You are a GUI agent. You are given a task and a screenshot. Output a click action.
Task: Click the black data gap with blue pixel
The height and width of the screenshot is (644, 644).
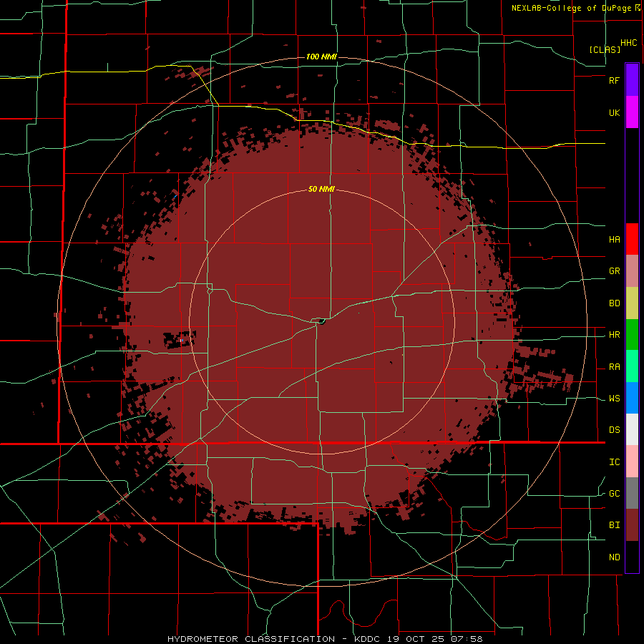tap(180, 340)
